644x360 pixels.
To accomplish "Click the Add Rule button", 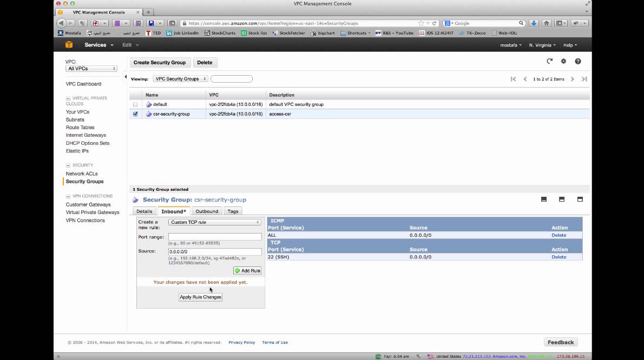I will pyautogui.click(x=247, y=271).
